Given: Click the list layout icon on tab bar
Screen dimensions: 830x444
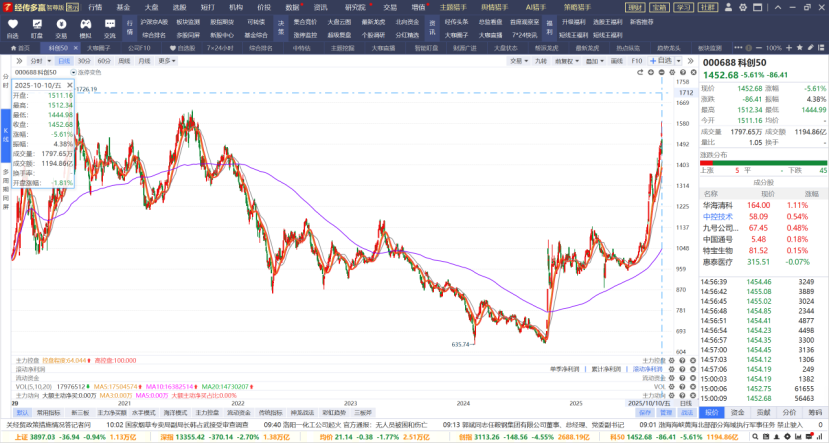Looking at the screenshot, I should click(822, 48).
